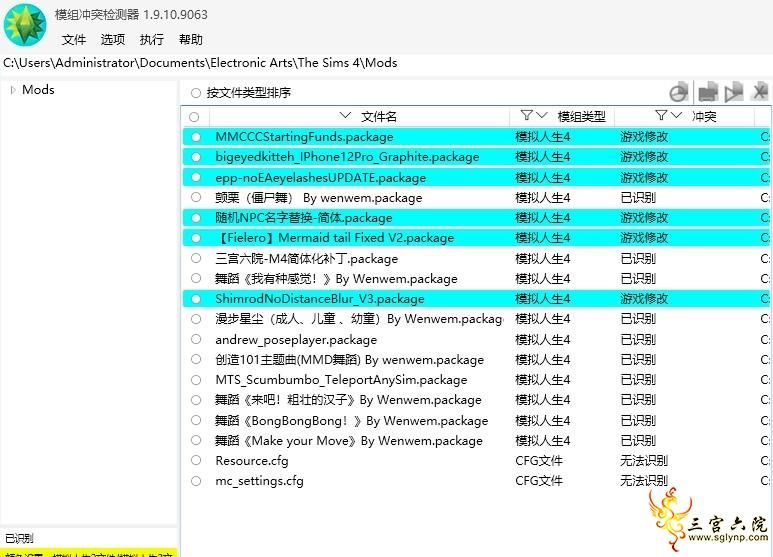Check the andrew_poseplayer.package row circle

pyautogui.click(x=196, y=339)
